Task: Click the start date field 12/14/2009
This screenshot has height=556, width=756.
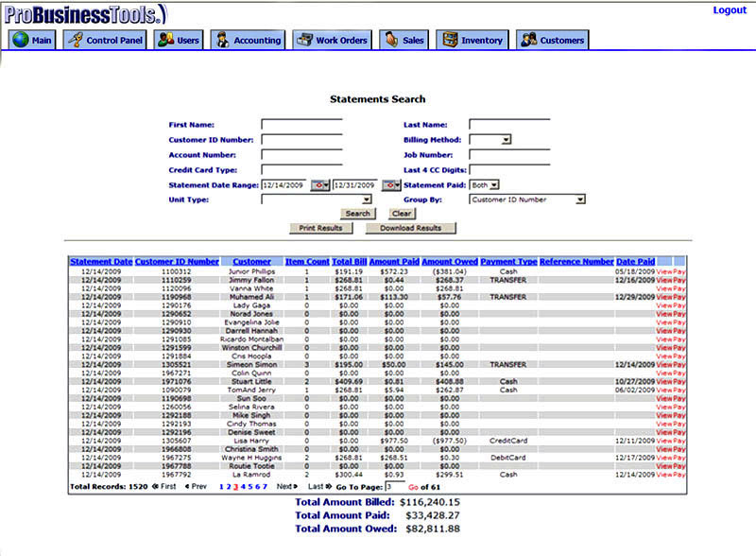Action: [285, 184]
